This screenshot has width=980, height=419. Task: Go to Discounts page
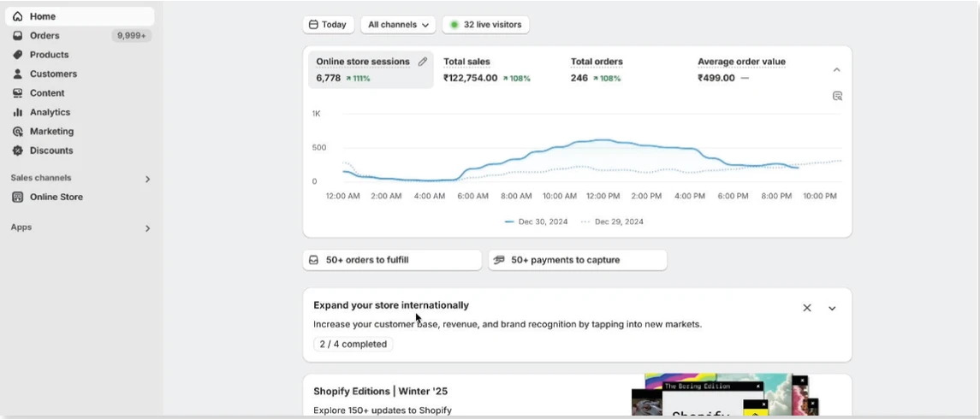[80, 150]
